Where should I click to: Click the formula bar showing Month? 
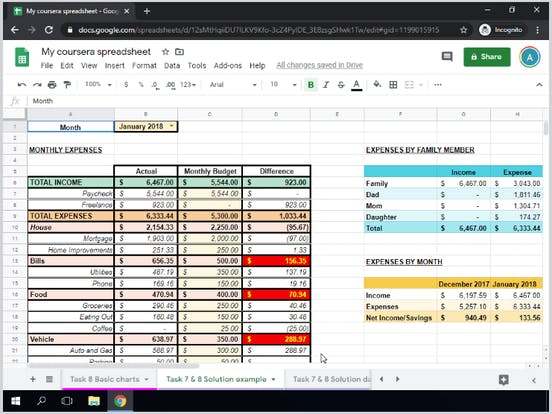pos(282,101)
